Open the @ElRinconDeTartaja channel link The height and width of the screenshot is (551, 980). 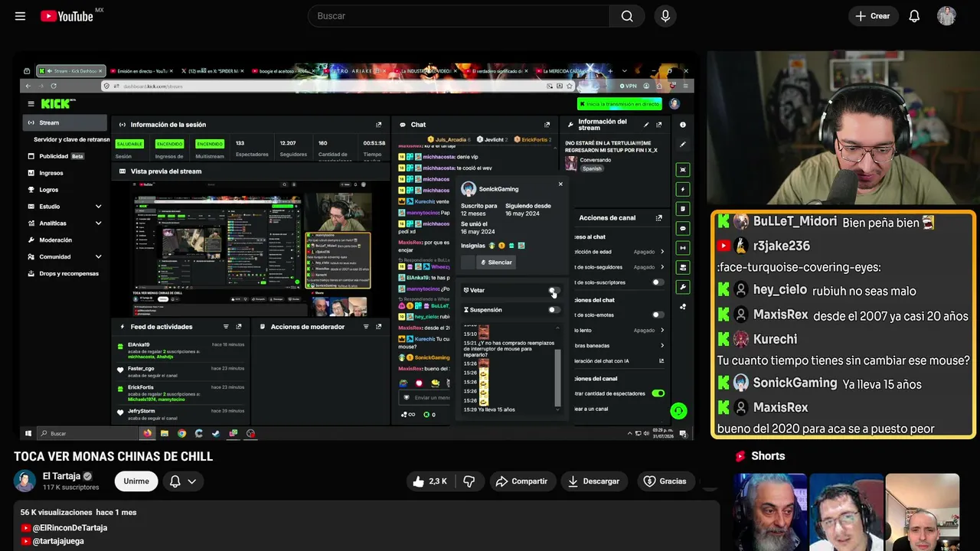(x=70, y=528)
